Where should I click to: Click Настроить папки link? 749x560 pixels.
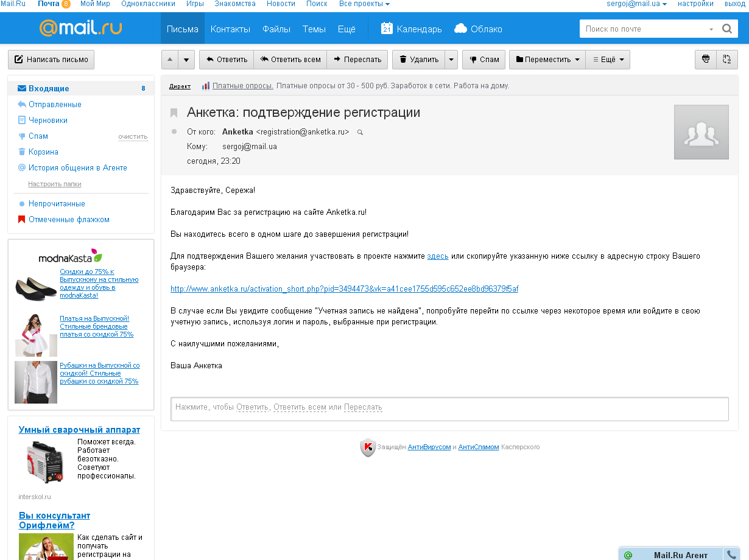55,184
